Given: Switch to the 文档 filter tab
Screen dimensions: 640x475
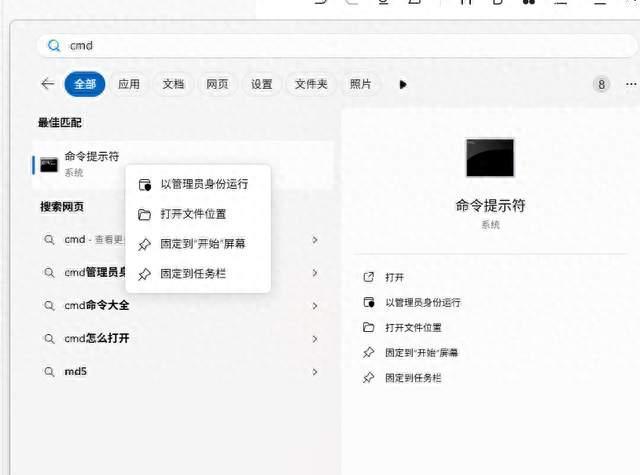Looking at the screenshot, I should point(173,84).
